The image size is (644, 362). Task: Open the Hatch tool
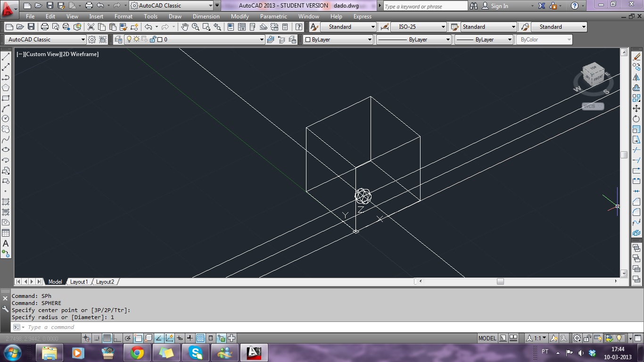(x=6, y=203)
